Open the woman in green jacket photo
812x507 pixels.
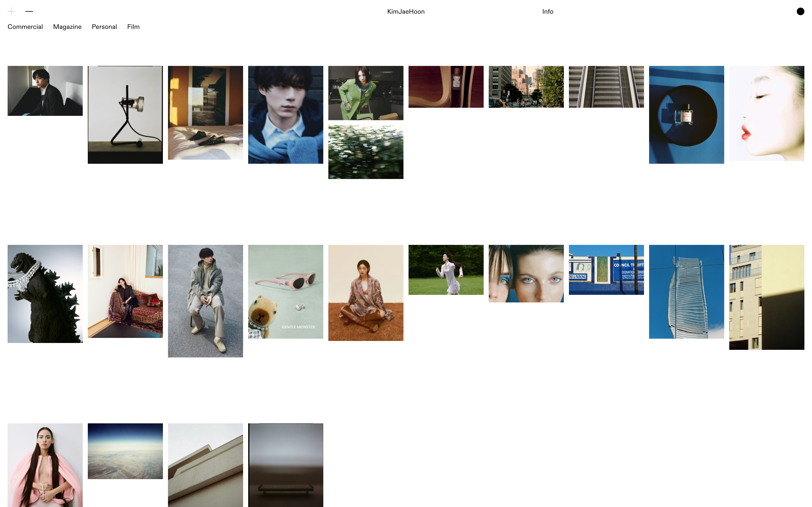[366, 93]
